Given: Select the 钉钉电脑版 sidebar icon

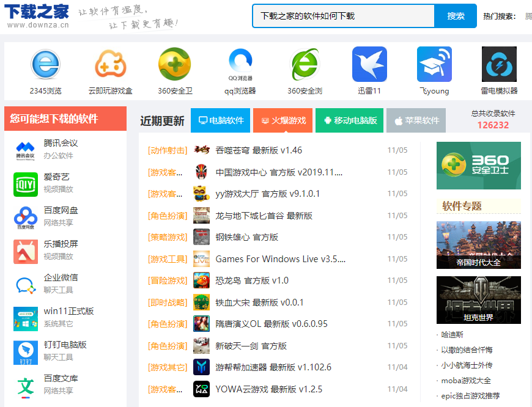Looking at the screenshot, I should pyautogui.click(x=26, y=352).
